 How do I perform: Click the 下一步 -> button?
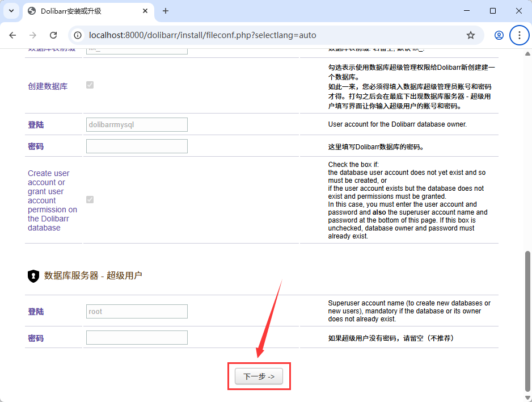tap(259, 376)
